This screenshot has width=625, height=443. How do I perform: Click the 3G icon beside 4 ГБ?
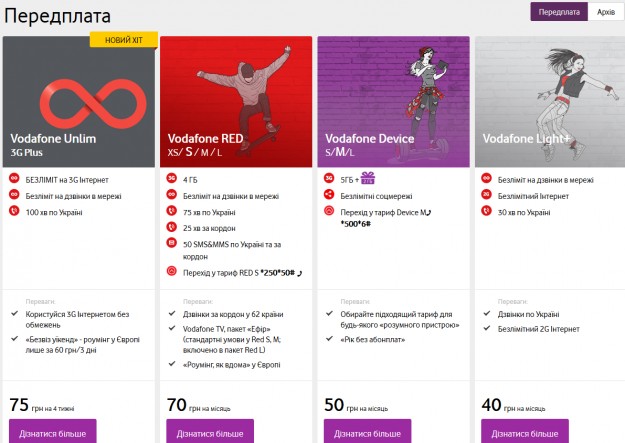click(x=171, y=180)
